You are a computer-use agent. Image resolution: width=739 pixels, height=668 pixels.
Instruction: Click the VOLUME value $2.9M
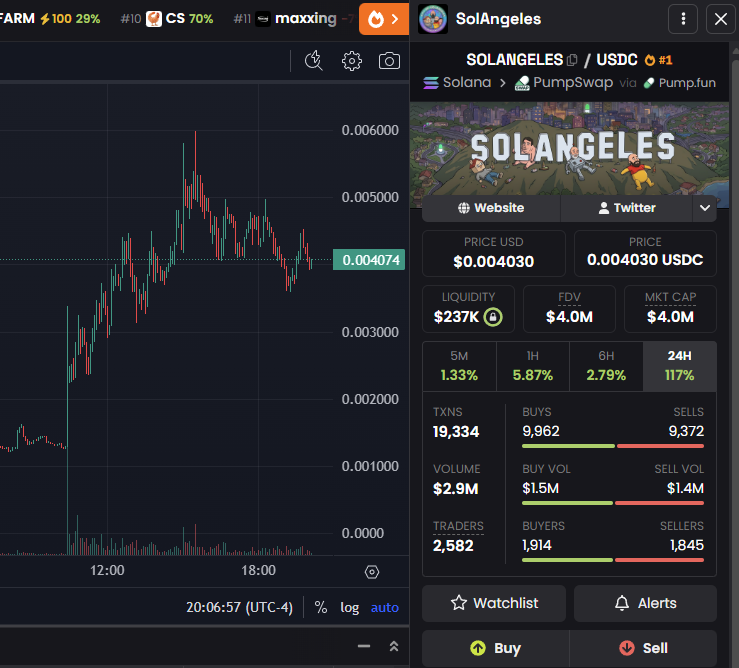tap(455, 489)
